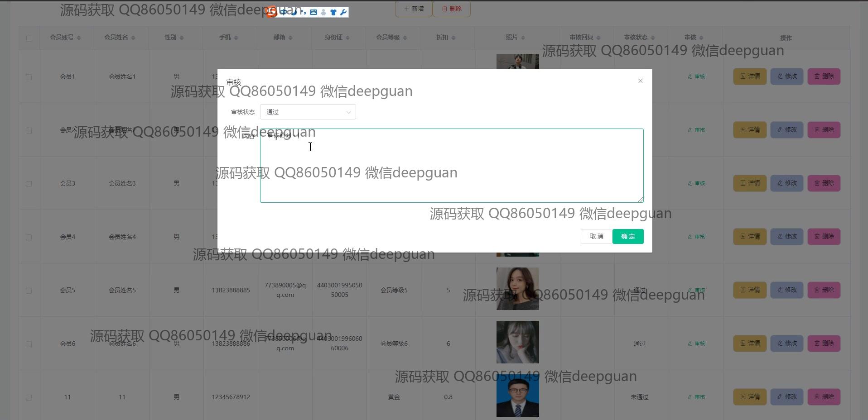Check the row checkbox for 会员5
This screenshot has width=868, height=420.
pos(29,291)
